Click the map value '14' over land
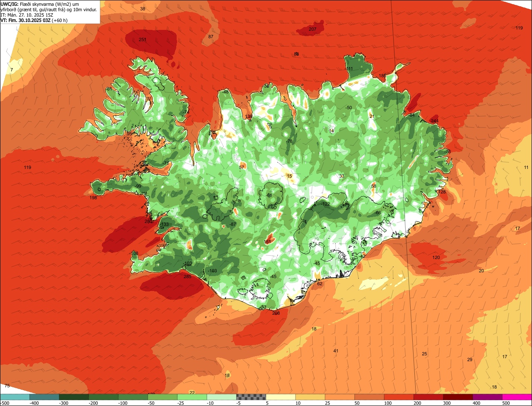 331,131
